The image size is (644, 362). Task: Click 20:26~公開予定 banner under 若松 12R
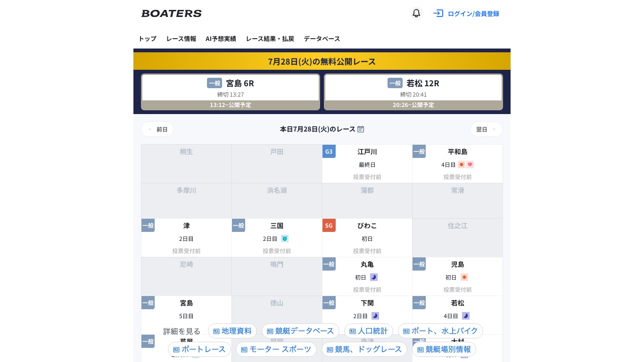(413, 105)
